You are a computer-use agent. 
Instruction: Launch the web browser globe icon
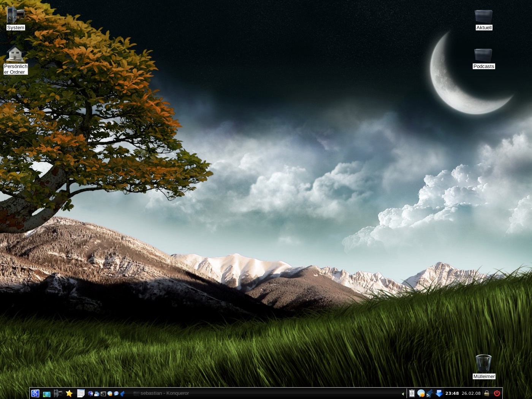click(x=90, y=394)
